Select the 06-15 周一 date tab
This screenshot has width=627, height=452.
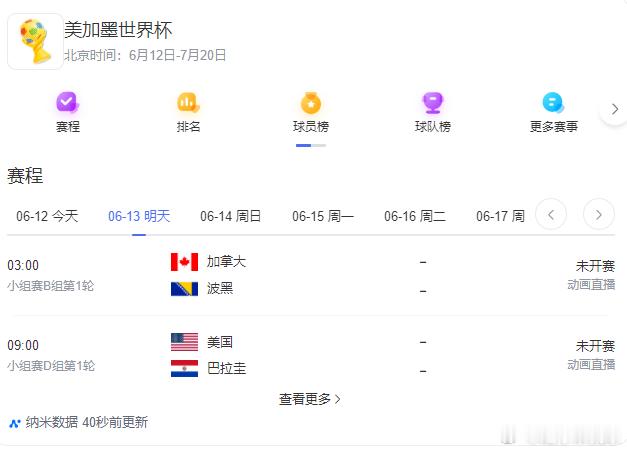pyautogui.click(x=323, y=216)
